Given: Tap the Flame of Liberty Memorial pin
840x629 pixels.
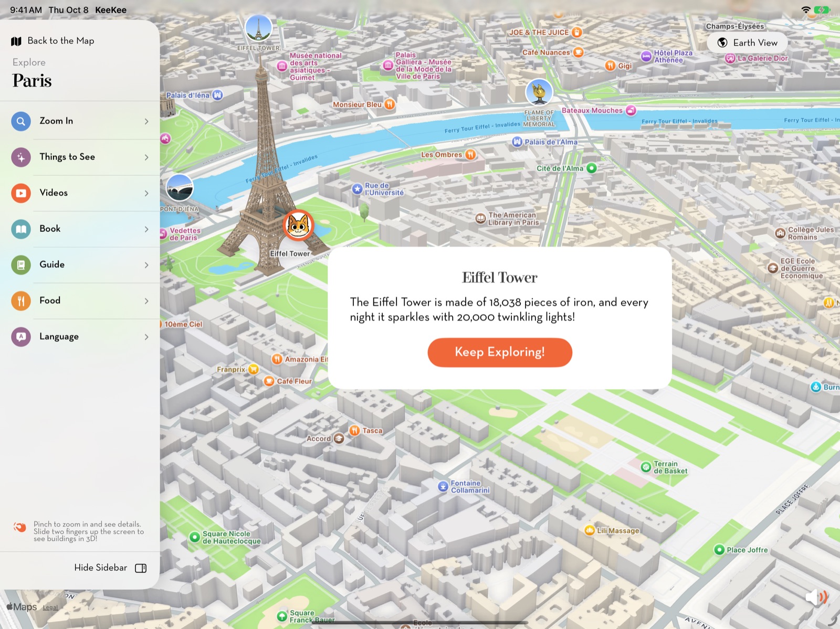Looking at the screenshot, I should point(539,92).
